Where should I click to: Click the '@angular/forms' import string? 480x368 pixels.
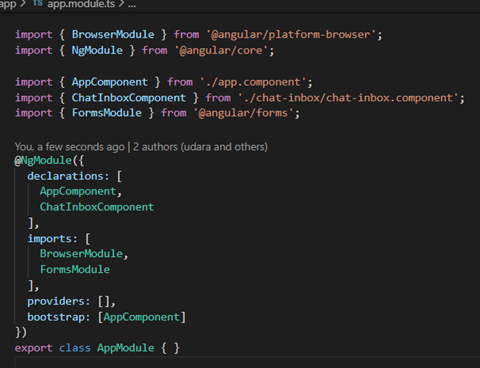tap(244, 113)
